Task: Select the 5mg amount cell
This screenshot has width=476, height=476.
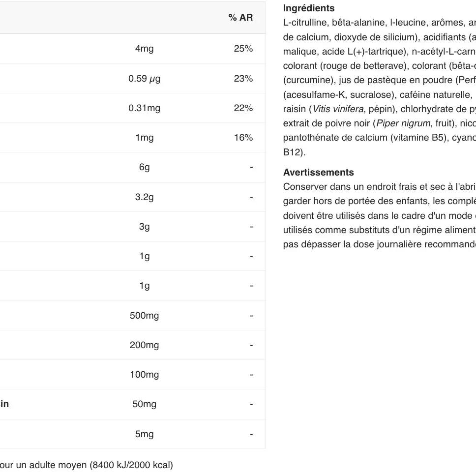Action: click(x=144, y=434)
